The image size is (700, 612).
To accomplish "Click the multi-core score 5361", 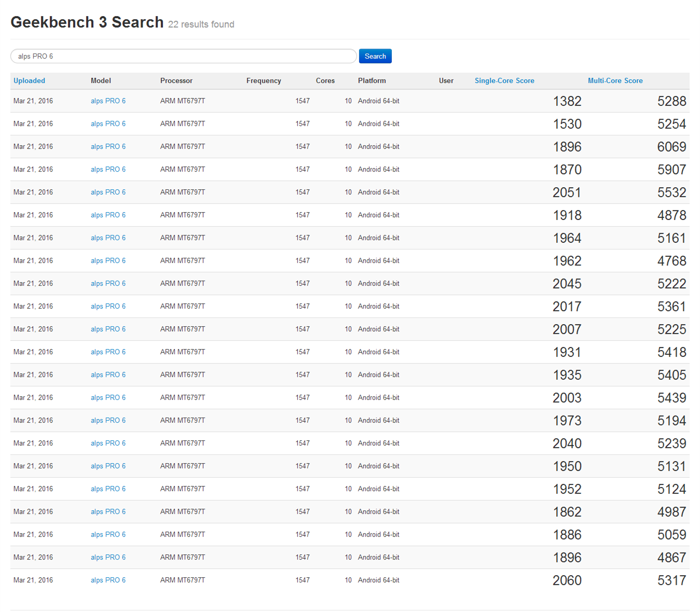I will click(x=671, y=307).
